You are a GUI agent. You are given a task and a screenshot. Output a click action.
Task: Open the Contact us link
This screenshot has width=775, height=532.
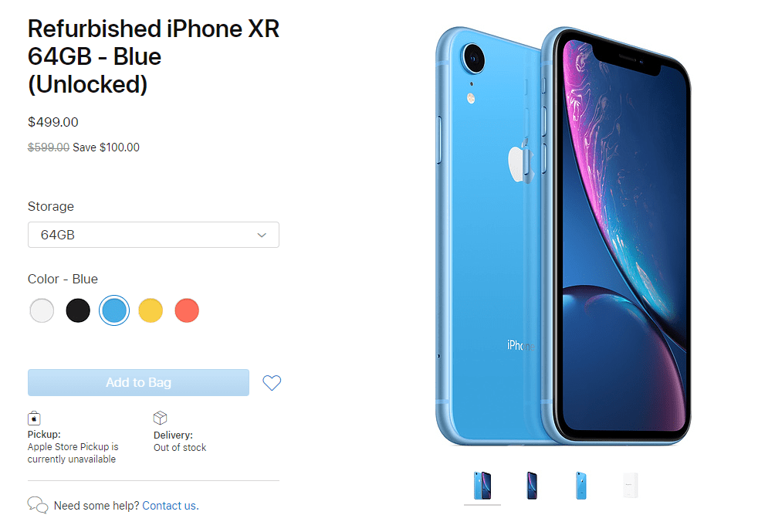coord(171,506)
